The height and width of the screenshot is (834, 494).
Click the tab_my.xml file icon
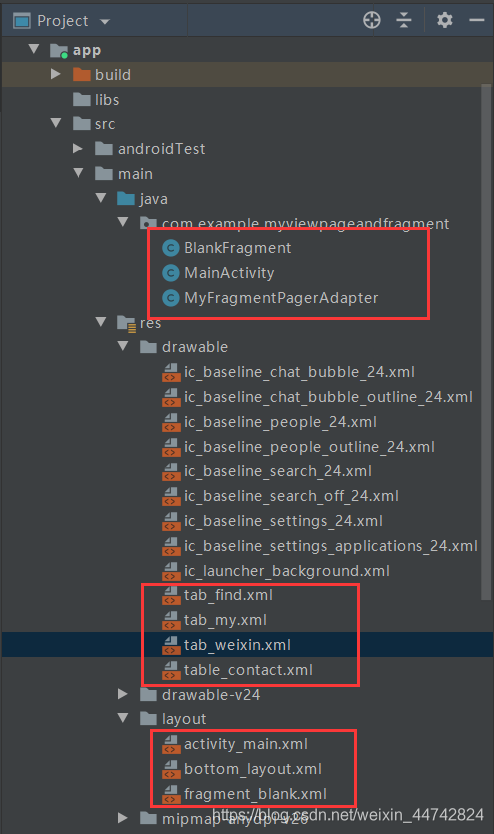point(171,620)
